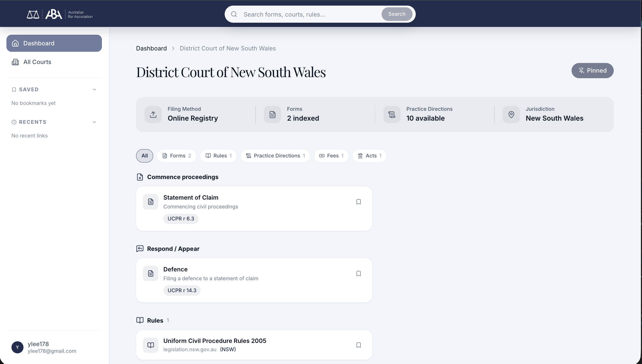This screenshot has width=642, height=364.
Task: Click the Respond / Appear reply icon
Action: pyautogui.click(x=140, y=248)
